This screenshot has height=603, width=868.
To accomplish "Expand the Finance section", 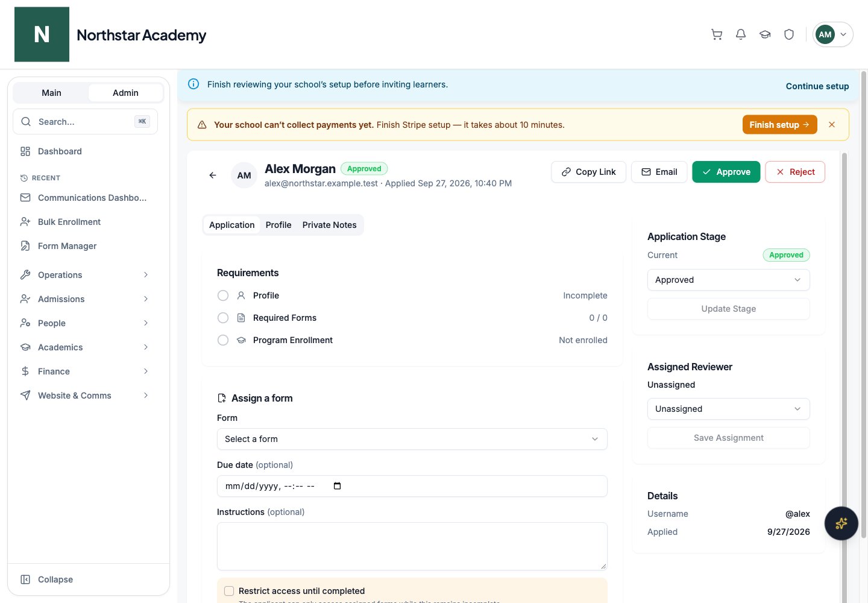I will coord(85,371).
